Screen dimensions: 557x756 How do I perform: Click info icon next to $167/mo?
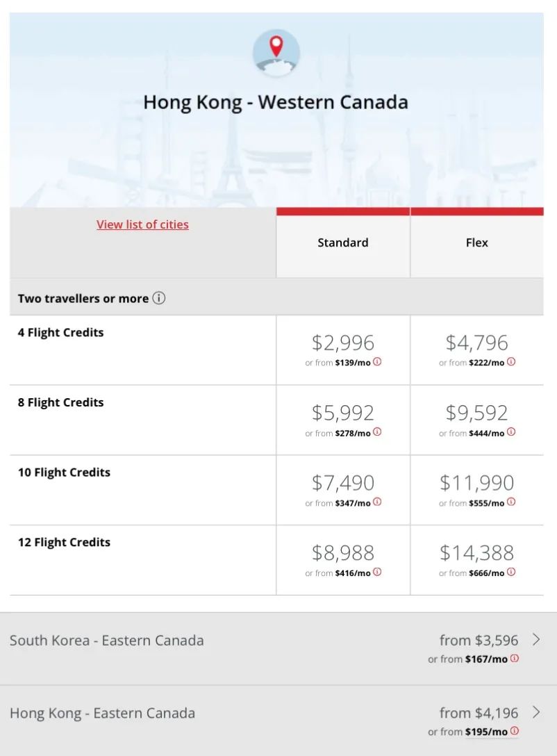[515, 658]
